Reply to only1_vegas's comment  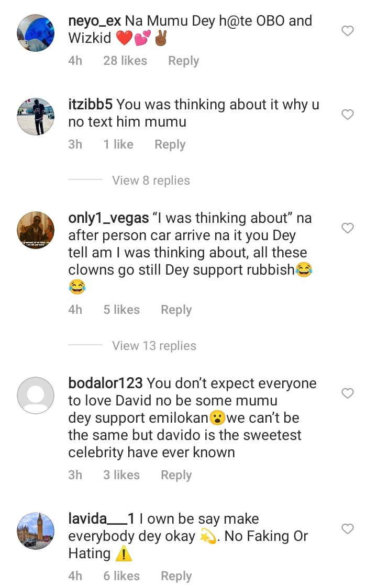click(x=176, y=310)
